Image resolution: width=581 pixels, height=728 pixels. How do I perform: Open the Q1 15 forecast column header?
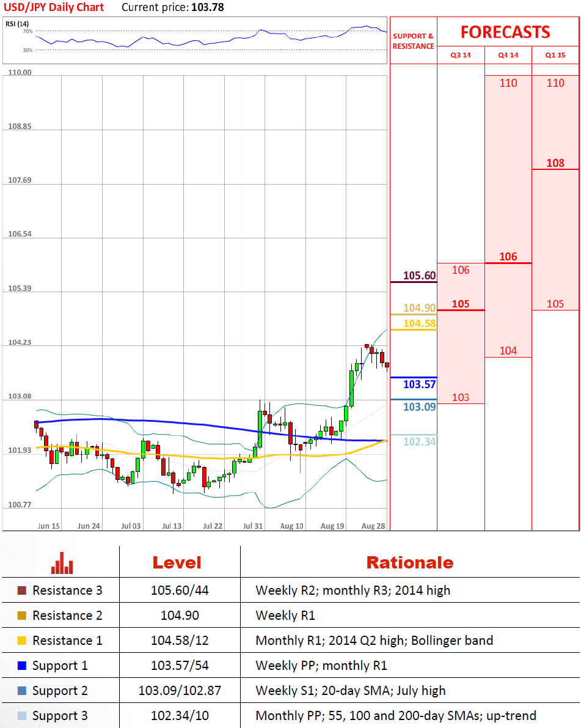555,55
